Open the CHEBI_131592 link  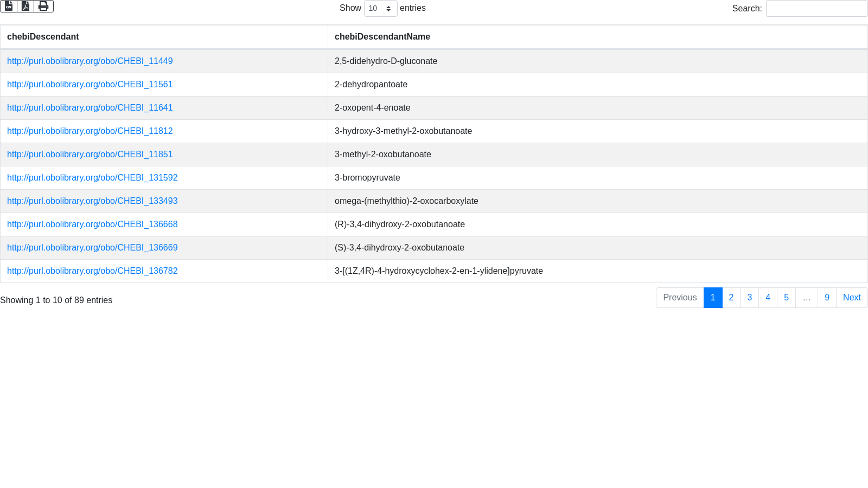click(x=92, y=178)
